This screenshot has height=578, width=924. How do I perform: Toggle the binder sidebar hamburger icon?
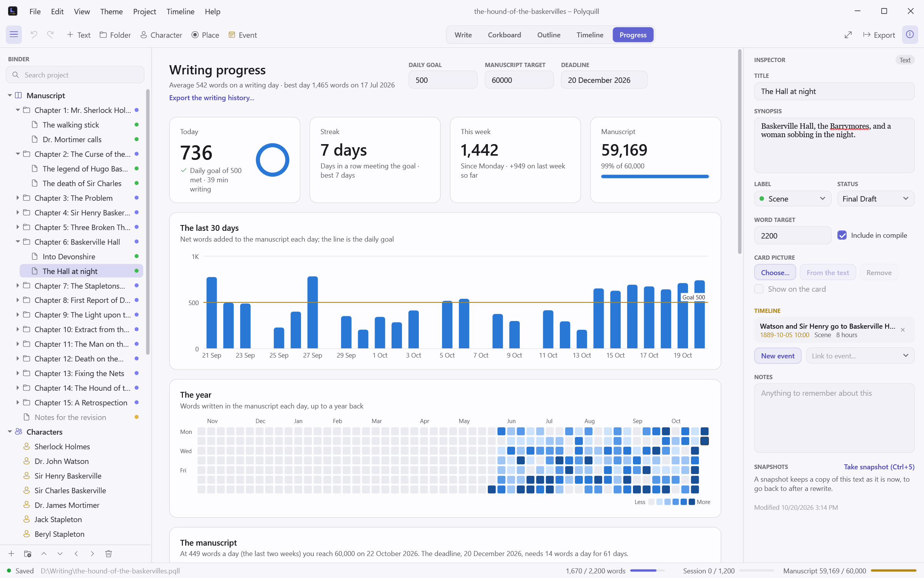[x=14, y=35]
